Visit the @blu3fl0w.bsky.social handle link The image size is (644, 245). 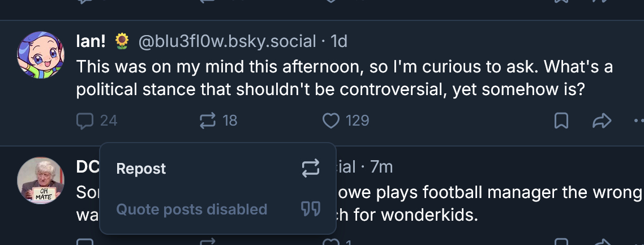coord(227,41)
